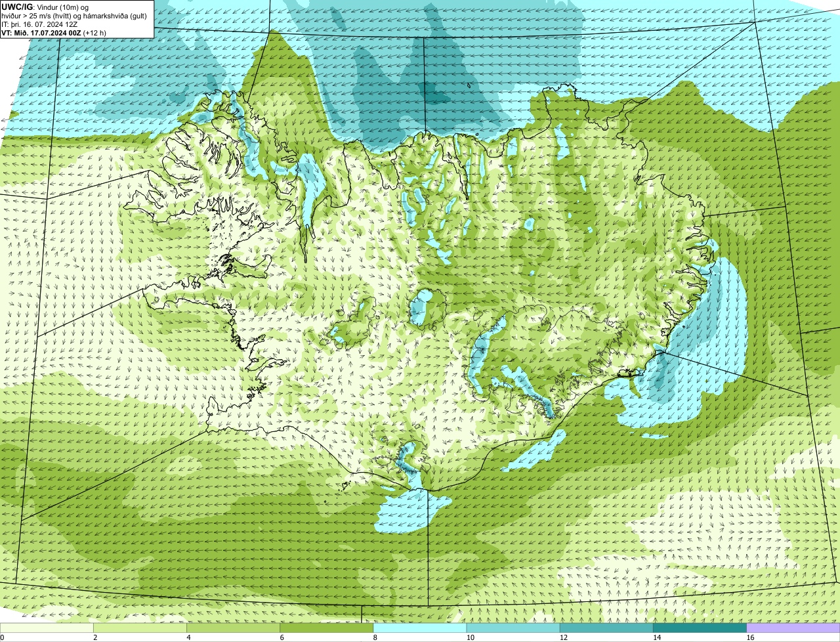Click the 4–6 m/s green legend swatch

(x=233, y=628)
